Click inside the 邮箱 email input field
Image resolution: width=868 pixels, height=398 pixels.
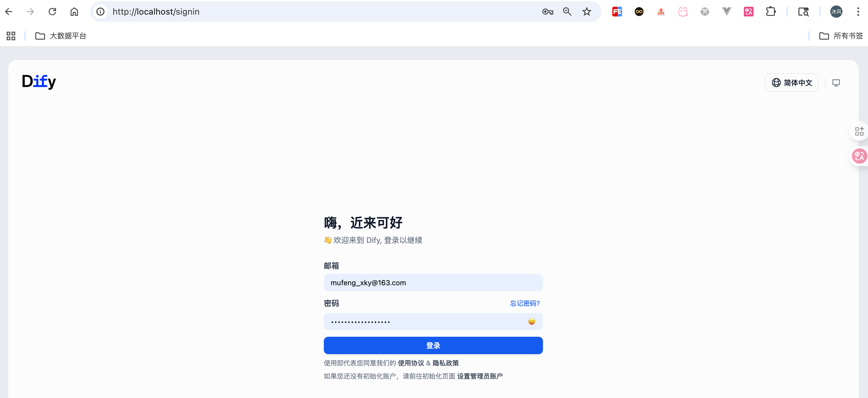tap(433, 283)
